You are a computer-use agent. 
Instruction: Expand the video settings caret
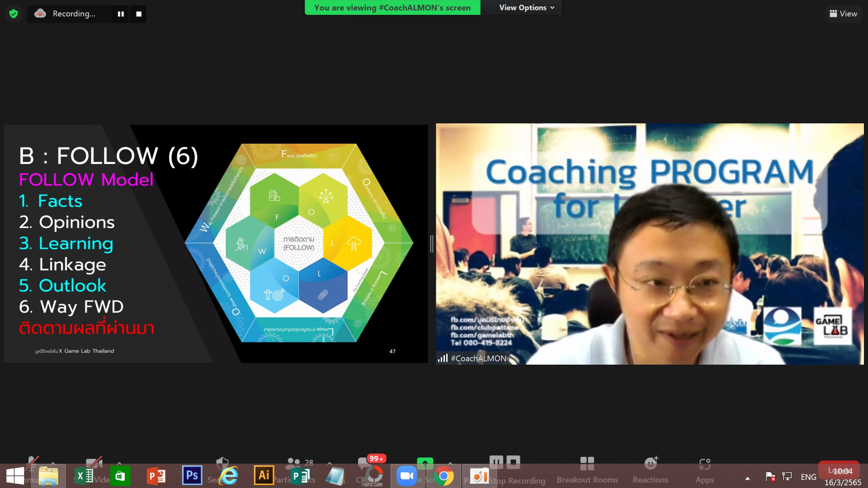pyautogui.click(x=119, y=463)
